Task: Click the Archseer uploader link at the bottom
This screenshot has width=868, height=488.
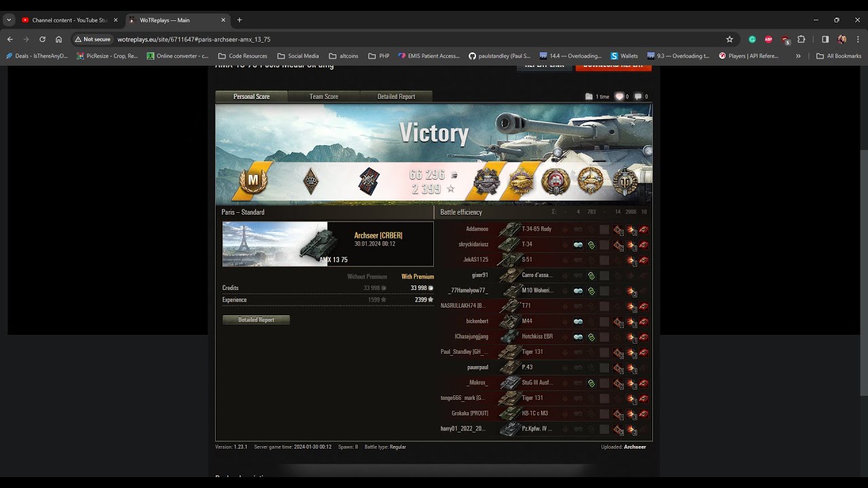Action: coord(635,447)
